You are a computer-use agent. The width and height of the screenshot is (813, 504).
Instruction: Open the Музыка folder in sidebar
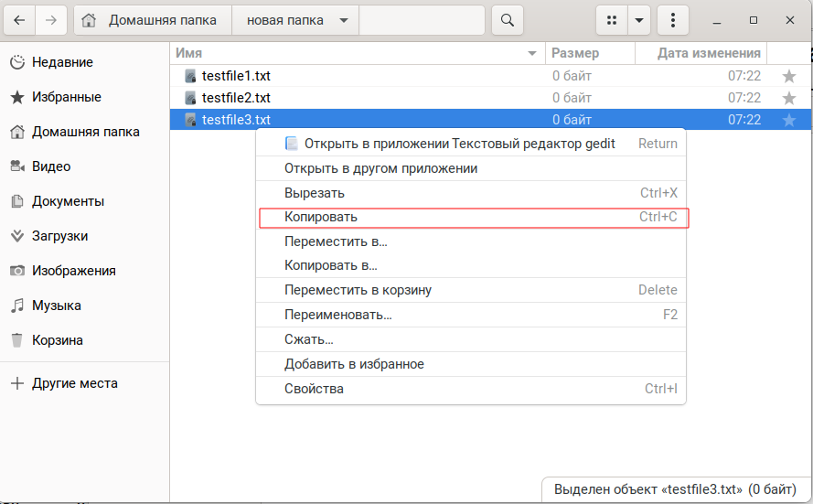(56, 306)
